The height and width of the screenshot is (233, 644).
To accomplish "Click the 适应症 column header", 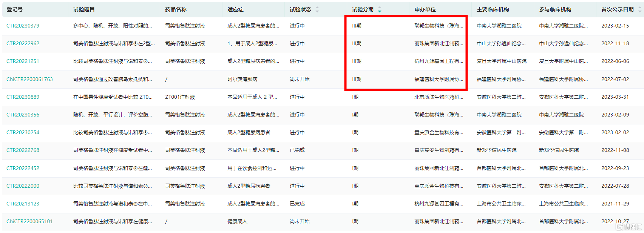I will [235, 9].
